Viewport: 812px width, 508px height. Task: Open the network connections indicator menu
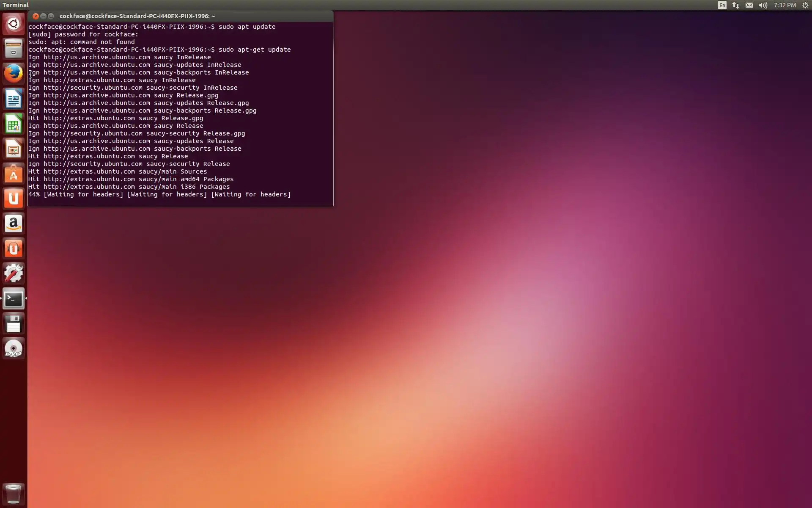[736, 5]
